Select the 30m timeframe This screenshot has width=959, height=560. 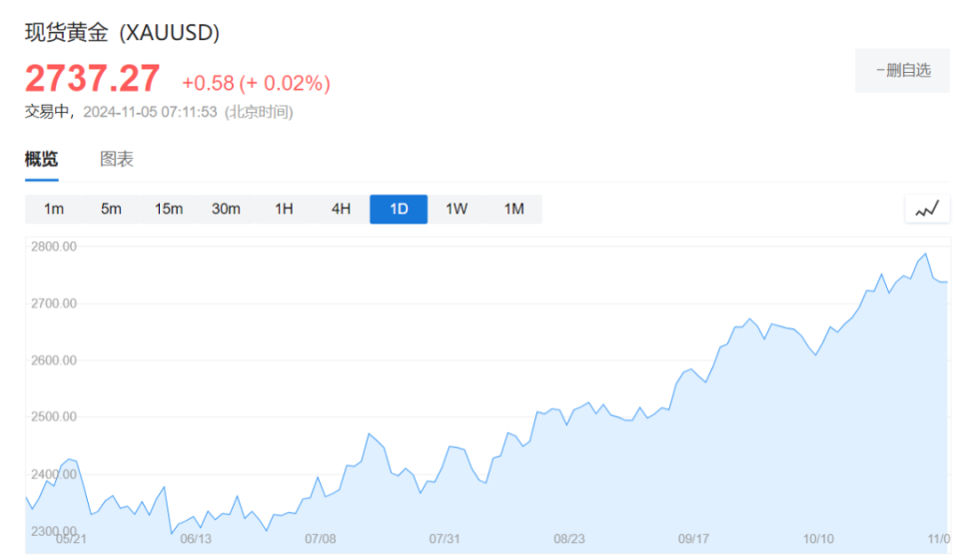226,210
